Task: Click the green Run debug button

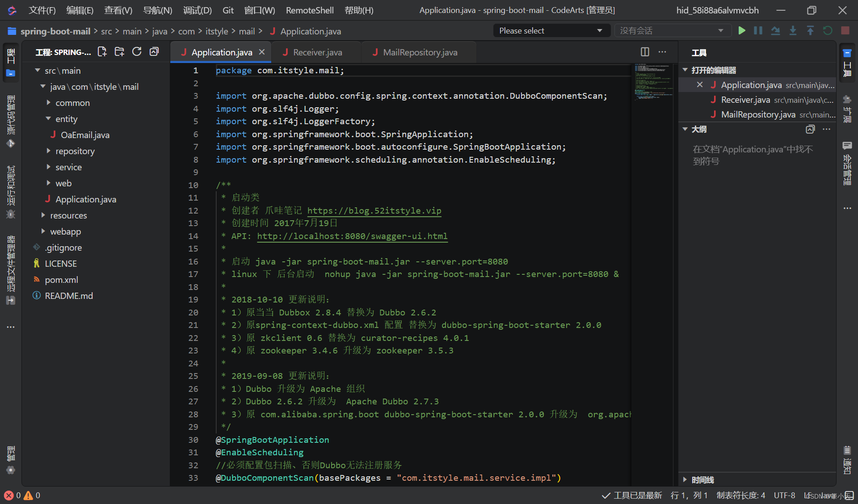Action: pyautogui.click(x=741, y=31)
